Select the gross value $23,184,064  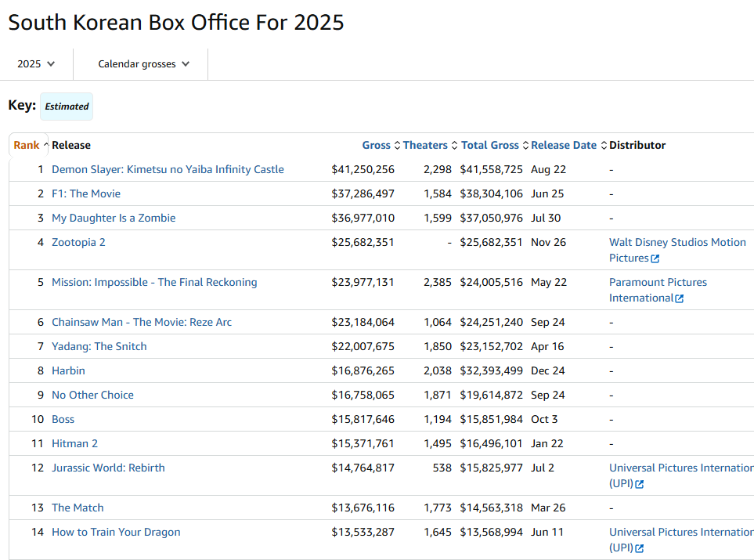pyautogui.click(x=363, y=323)
